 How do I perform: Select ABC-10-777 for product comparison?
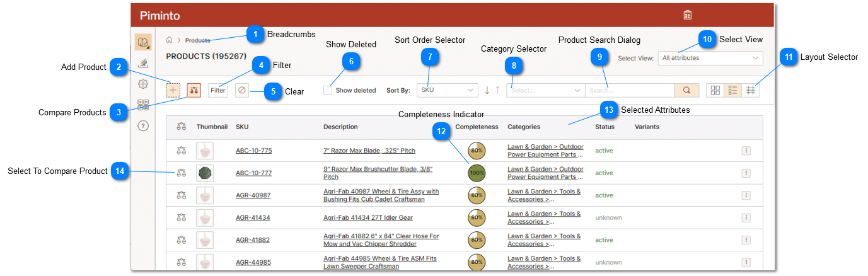coord(182,173)
